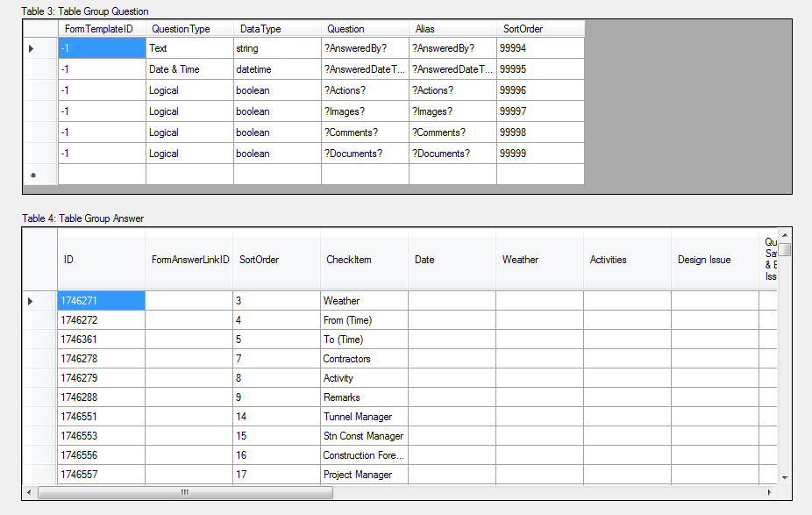
Task: Click the horizontal scrollbar right arrow
Action: tap(770, 492)
